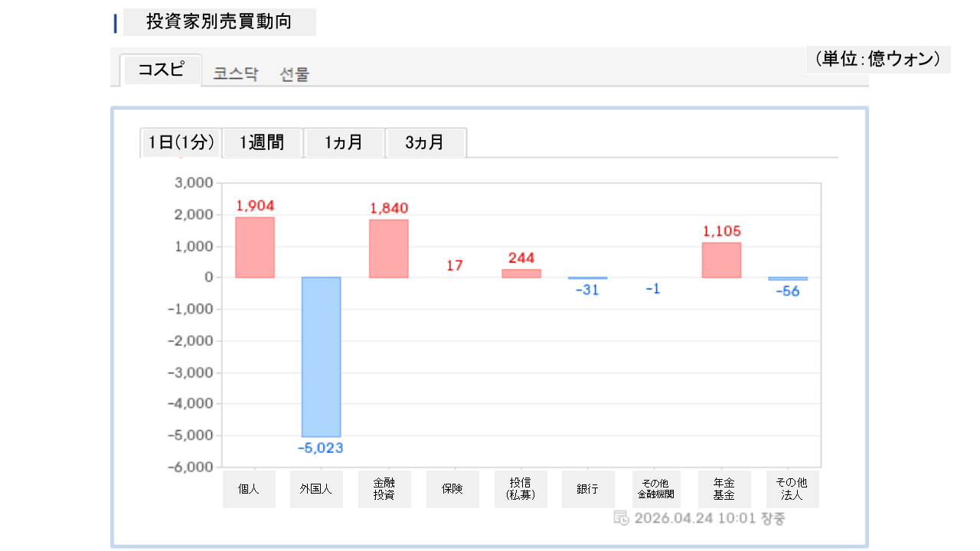Select the 投信(私募) category label

[521, 489]
